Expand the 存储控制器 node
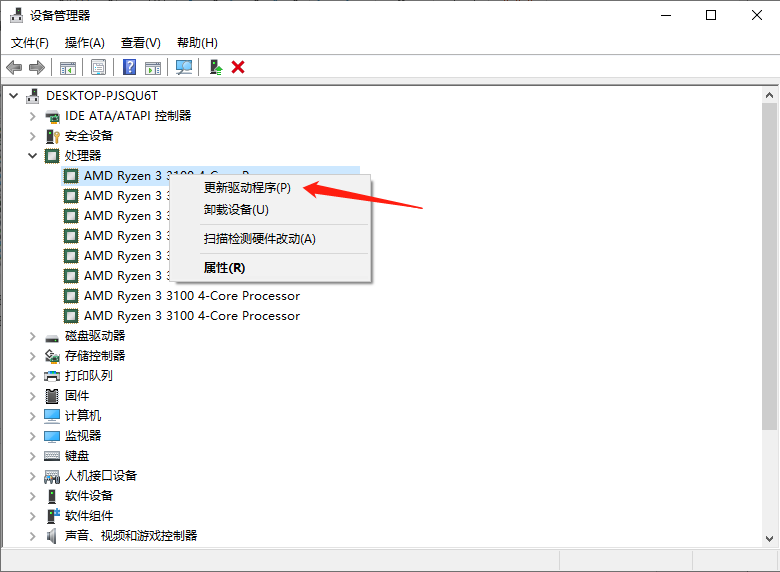The height and width of the screenshot is (572, 780). click(33, 356)
